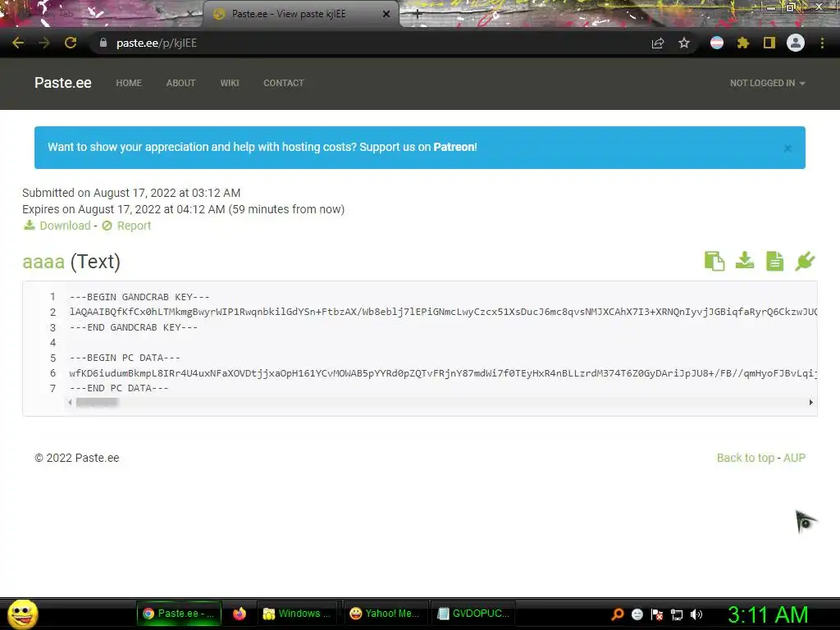The height and width of the screenshot is (630, 840).
Task: Click the green plug embed icon
Action: [805, 262]
